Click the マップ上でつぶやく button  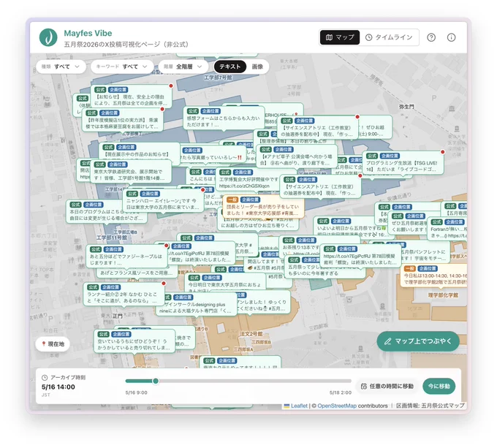pos(418,341)
